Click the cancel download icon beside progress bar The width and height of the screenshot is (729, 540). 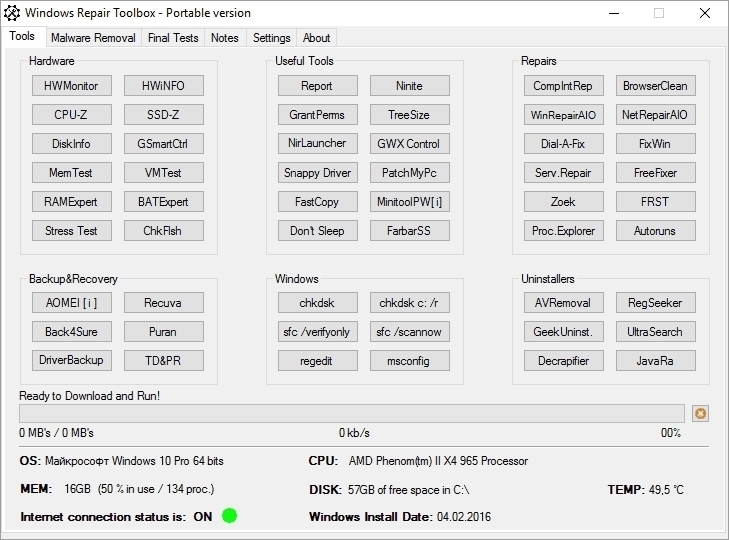700,413
